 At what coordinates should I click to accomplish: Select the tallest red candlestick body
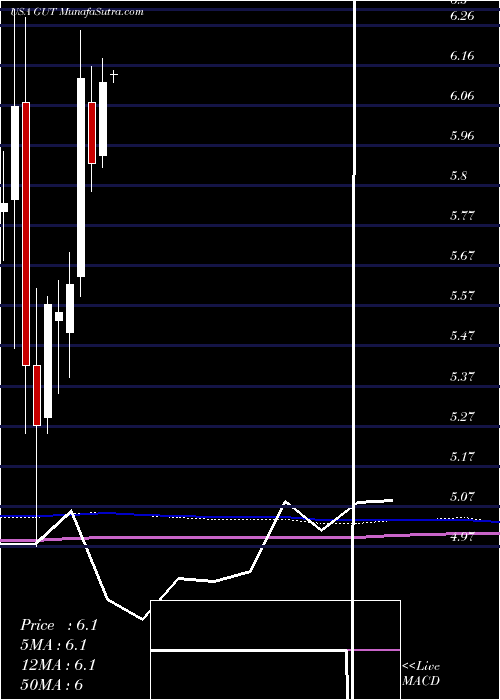point(26,234)
